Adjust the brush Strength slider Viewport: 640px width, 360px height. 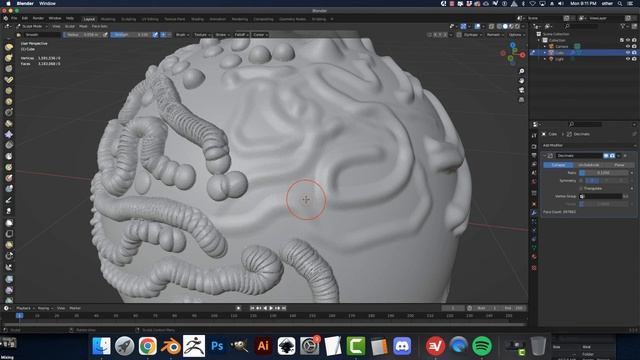(x=130, y=35)
